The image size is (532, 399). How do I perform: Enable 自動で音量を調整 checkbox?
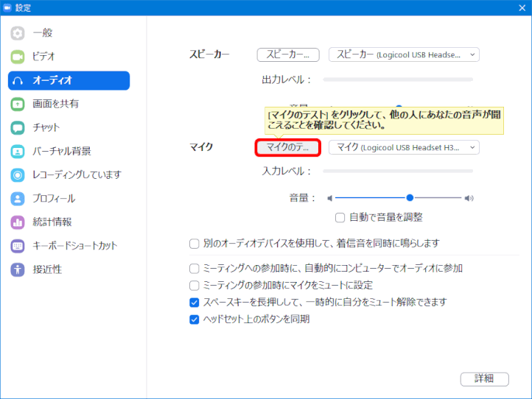[x=340, y=217]
